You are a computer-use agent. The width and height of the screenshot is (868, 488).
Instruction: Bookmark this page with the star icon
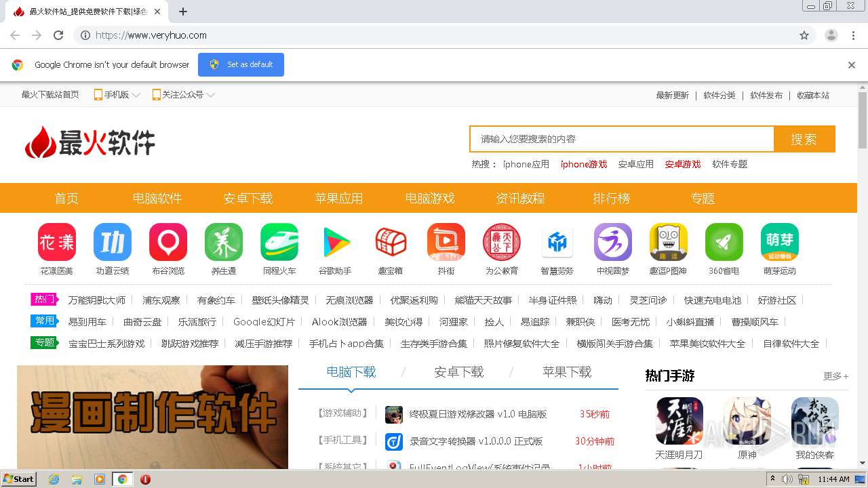(x=804, y=35)
